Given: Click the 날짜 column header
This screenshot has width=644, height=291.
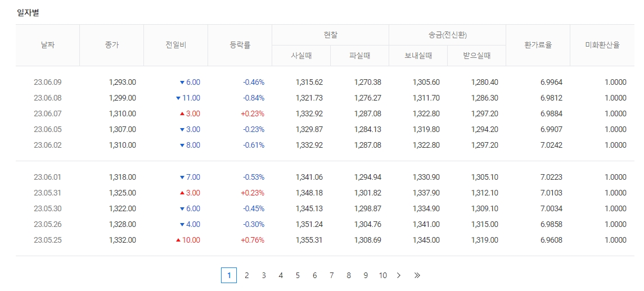Looking at the screenshot, I should tap(48, 45).
